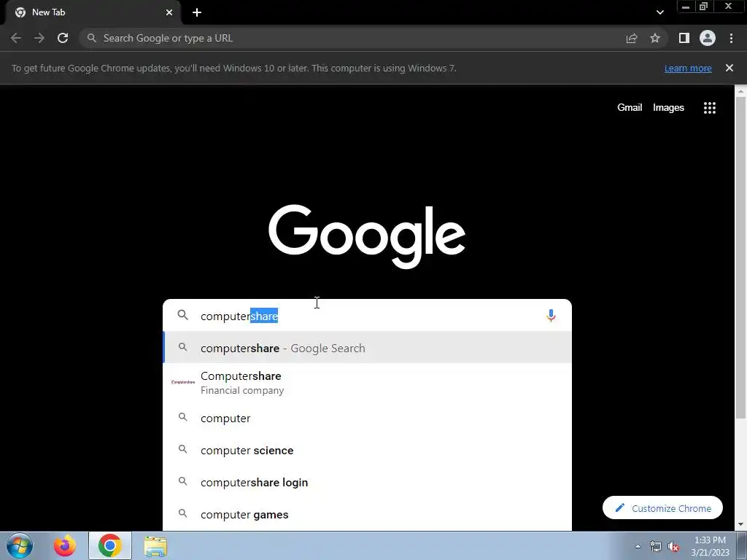Select Computershare Financial company suggestion
Image resolution: width=747 pixels, height=560 pixels.
point(368,383)
